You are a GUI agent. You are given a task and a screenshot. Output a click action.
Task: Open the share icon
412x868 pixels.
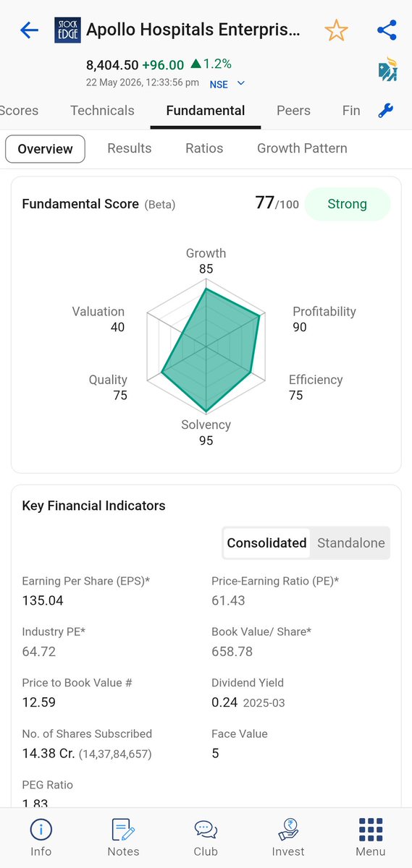tap(387, 30)
